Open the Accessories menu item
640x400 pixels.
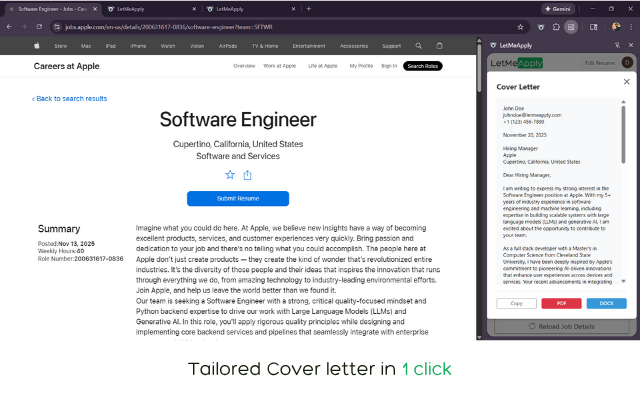pos(354,46)
